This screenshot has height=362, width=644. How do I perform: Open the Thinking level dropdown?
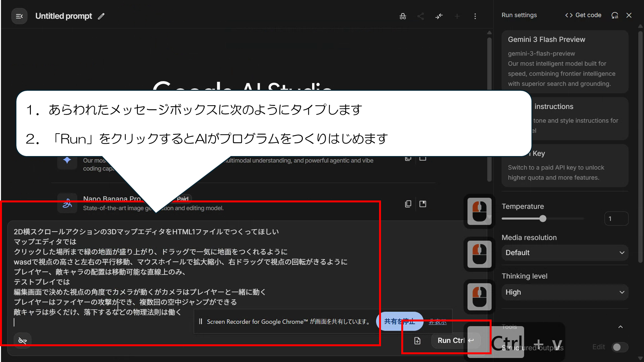pyautogui.click(x=565, y=292)
